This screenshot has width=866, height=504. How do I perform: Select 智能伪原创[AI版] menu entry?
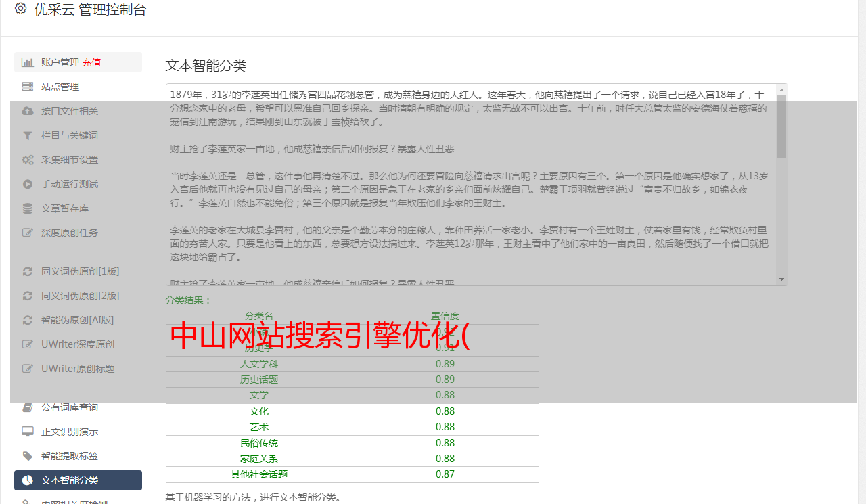[x=77, y=320]
